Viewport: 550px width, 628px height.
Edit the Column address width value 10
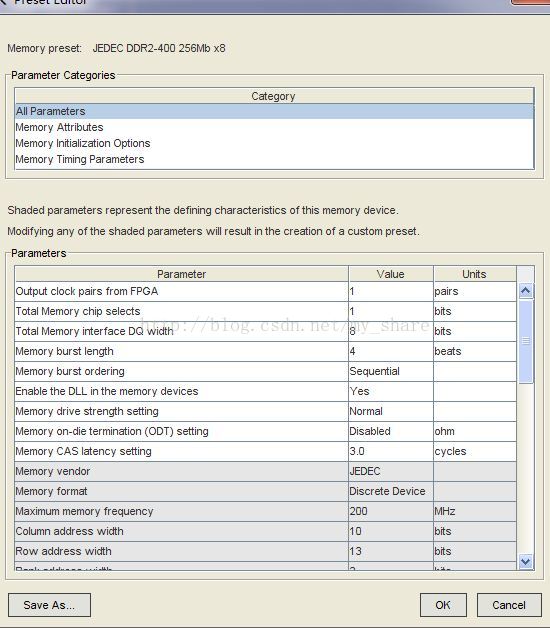[391, 532]
